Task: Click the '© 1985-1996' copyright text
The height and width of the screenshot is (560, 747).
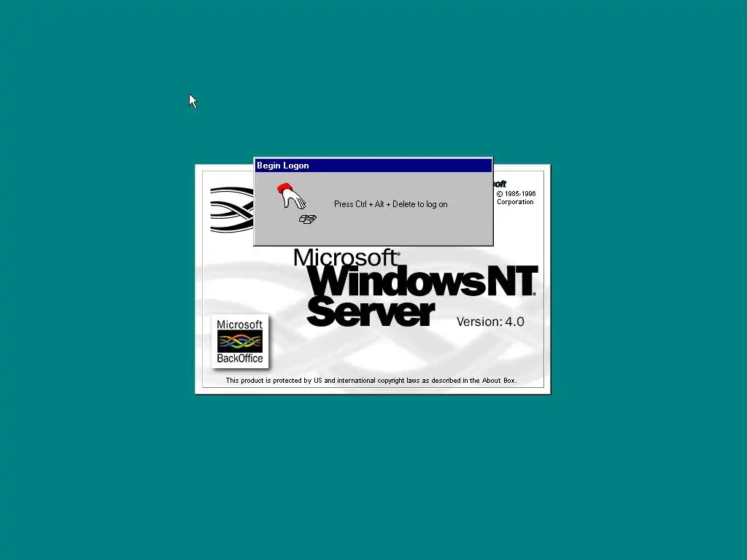Action: (x=516, y=194)
